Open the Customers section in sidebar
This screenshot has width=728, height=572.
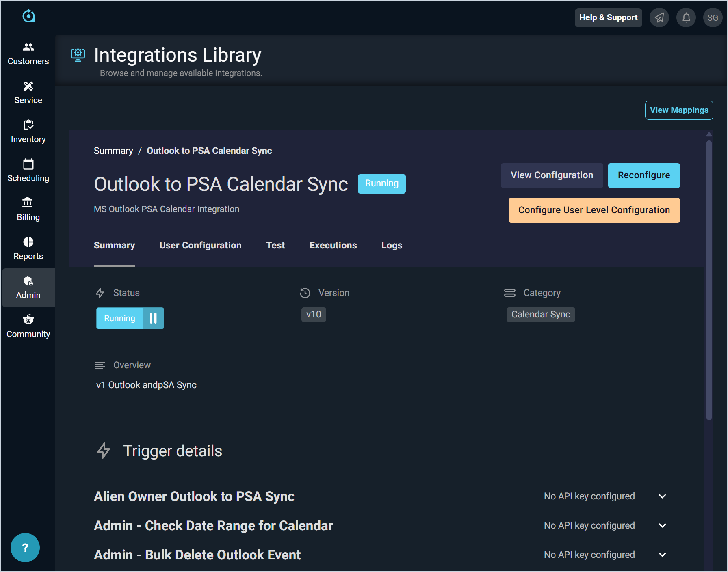28,54
